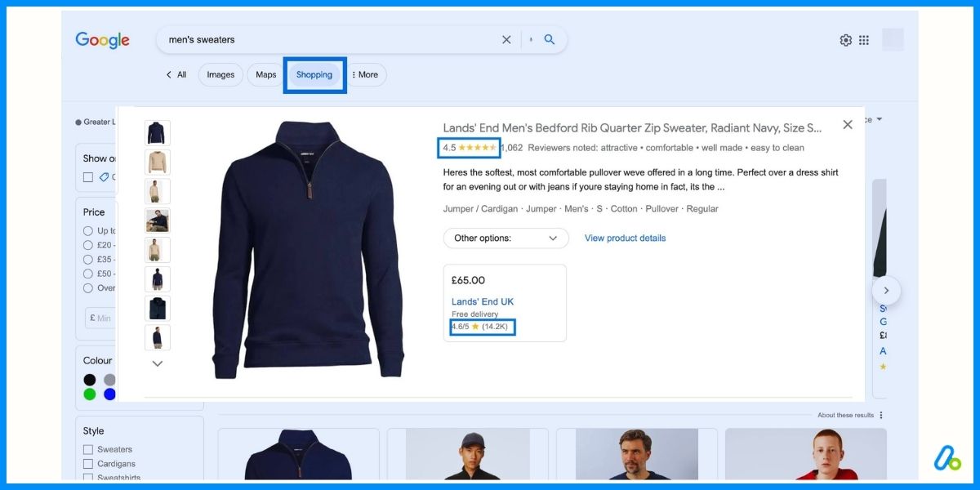Tick the Sweaters style checkbox

(x=88, y=449)
